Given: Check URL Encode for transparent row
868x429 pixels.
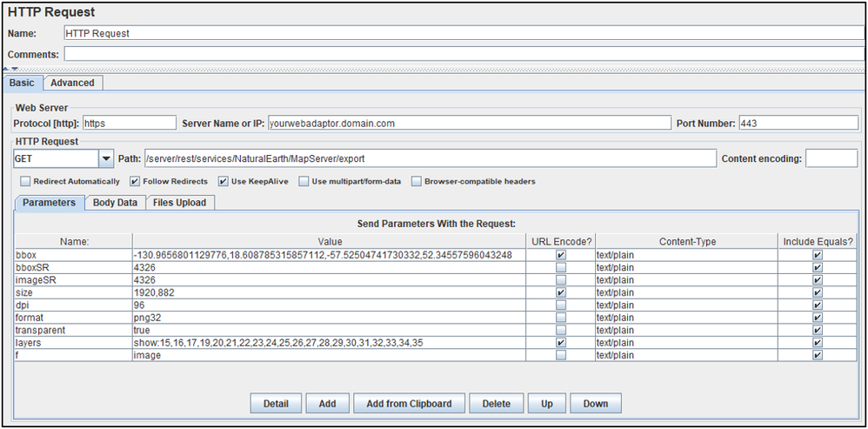Looking at the screenshot, I should (561, 330).
